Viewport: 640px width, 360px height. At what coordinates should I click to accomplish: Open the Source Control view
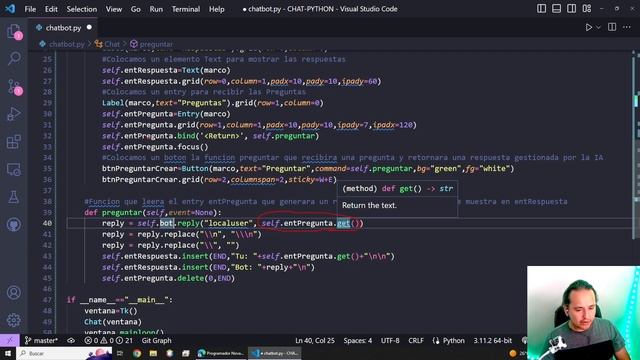(14, 87)
